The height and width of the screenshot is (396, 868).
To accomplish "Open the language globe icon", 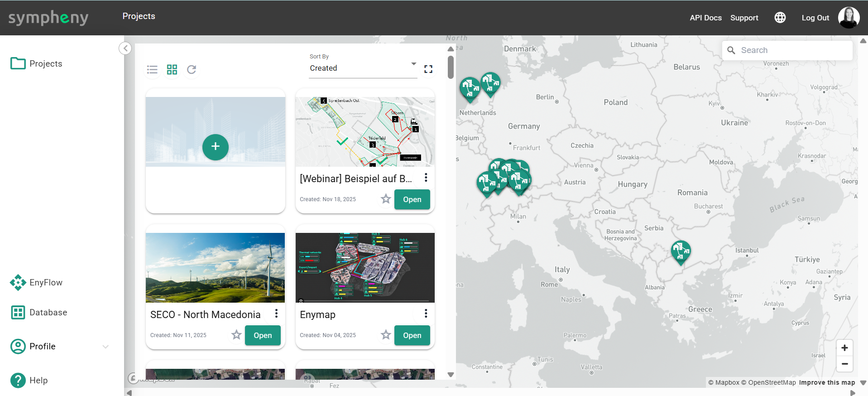I will [x=780, y=18].
